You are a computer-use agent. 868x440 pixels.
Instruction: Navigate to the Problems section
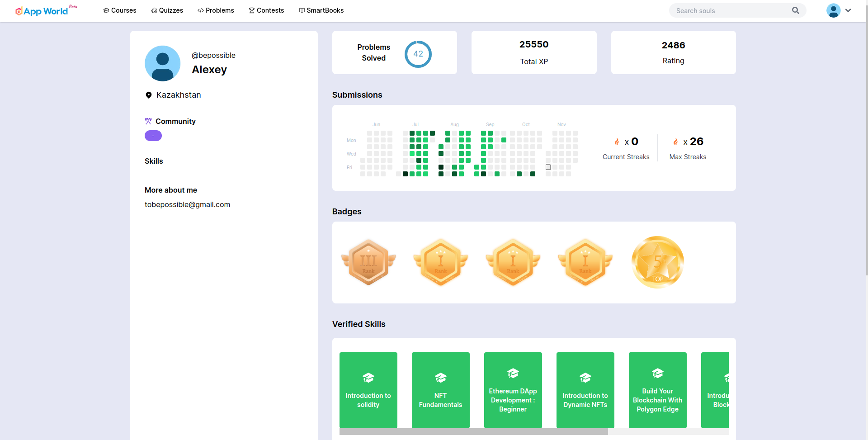(216, 10)
